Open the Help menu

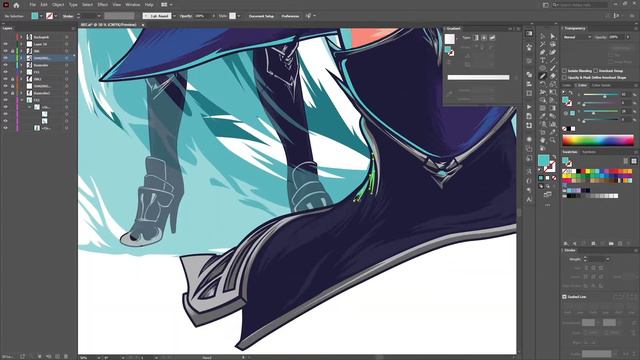pyautogui.click(x=149, y=5)
